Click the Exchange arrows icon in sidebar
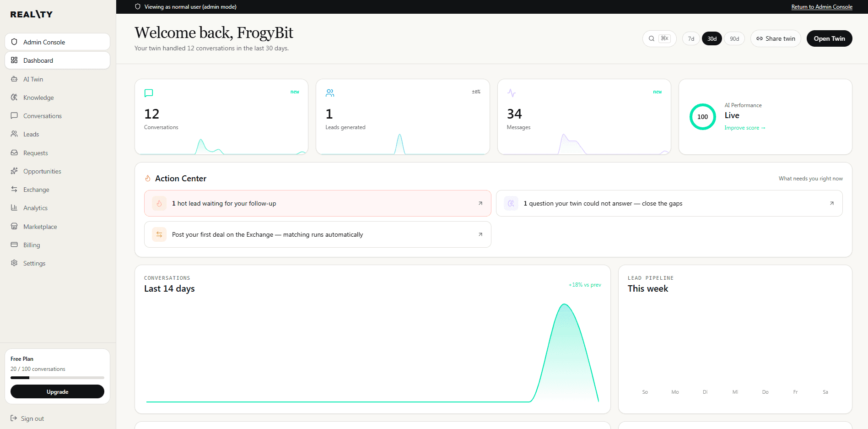This screenshot has width=868, height=429. [x=14, y=190]
